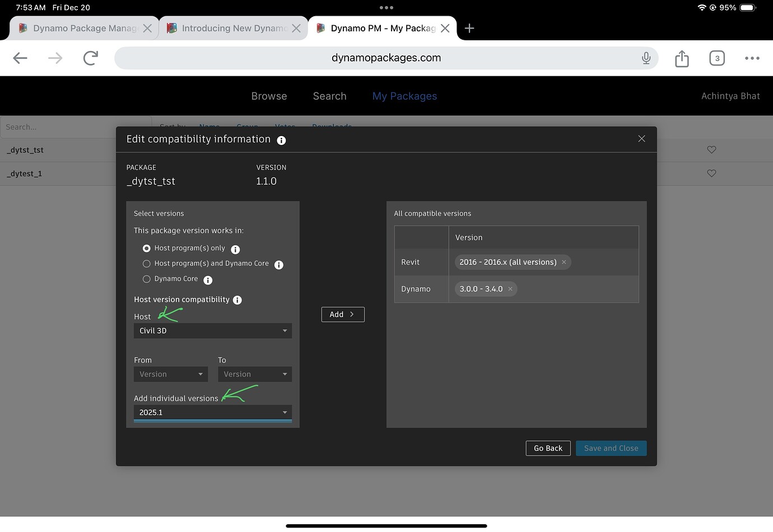Select the Dynamo Core radio button
Viewport: 773px width, 532px height.
(146, 279)
